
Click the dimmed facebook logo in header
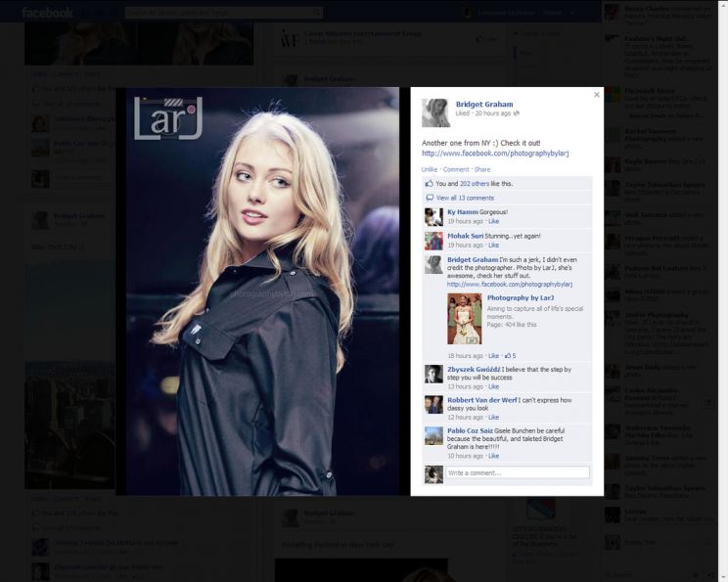(47, 13)
